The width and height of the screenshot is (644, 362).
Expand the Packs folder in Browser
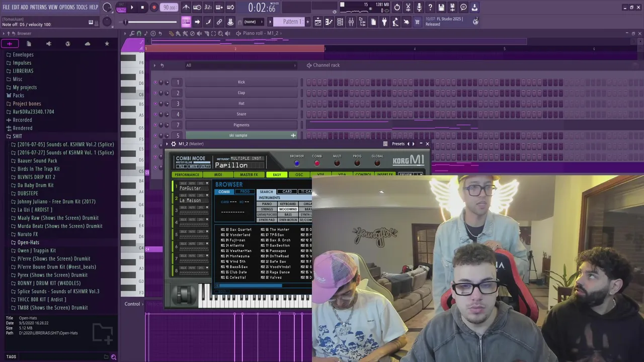pyautogui.click(x=18, y=96)
